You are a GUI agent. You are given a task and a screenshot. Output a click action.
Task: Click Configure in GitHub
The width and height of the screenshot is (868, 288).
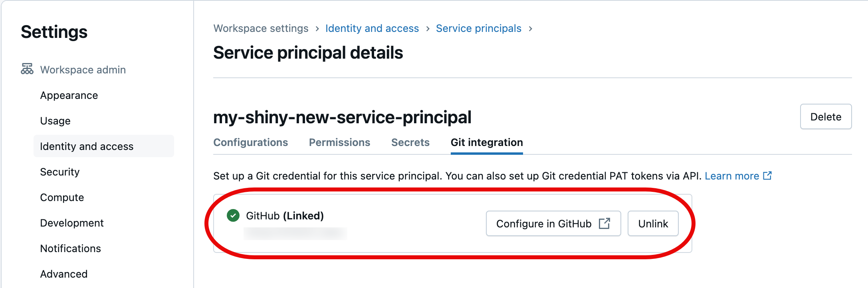[x=553, y=223]
